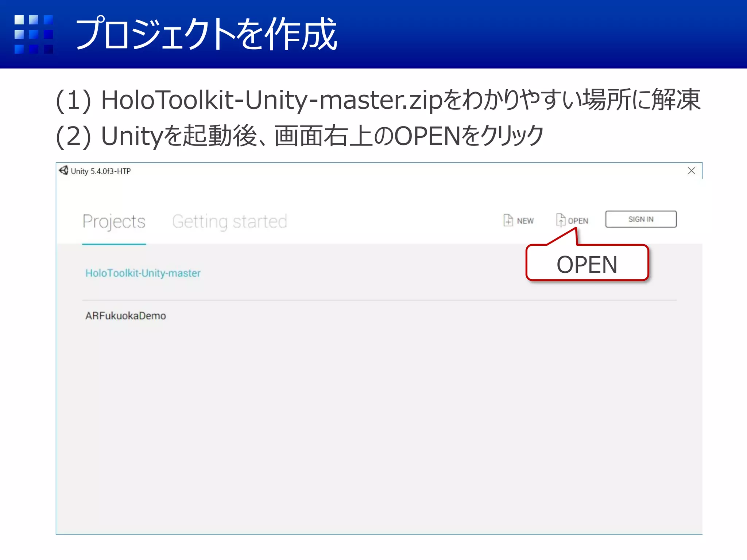Click the NEW project document icon
The image size is (747, 560).
point(508,220)
